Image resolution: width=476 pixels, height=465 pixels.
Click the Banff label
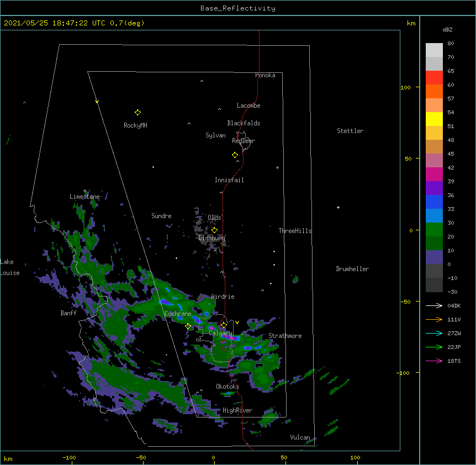(x=68, y=313)
